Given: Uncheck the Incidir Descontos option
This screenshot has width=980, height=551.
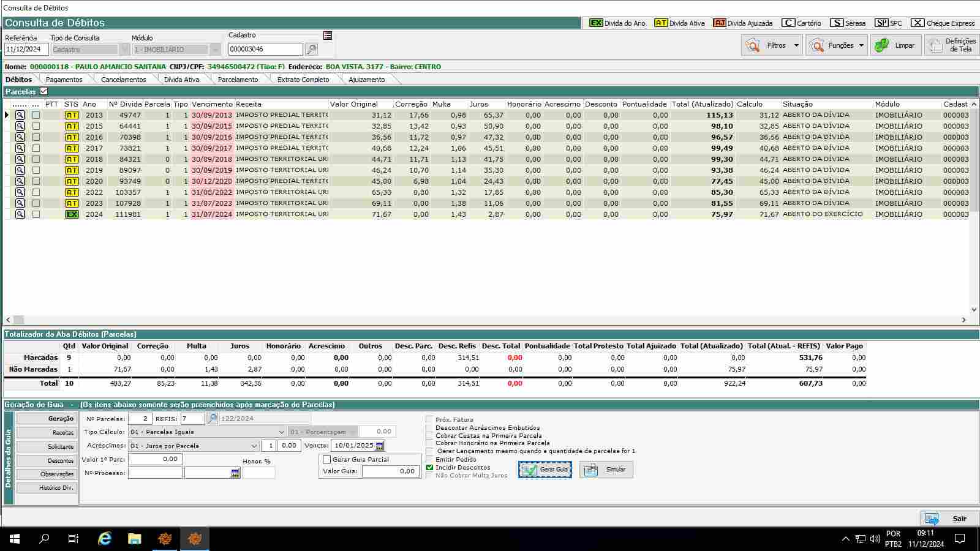Looking at the screenshot, I should (429, 468).
